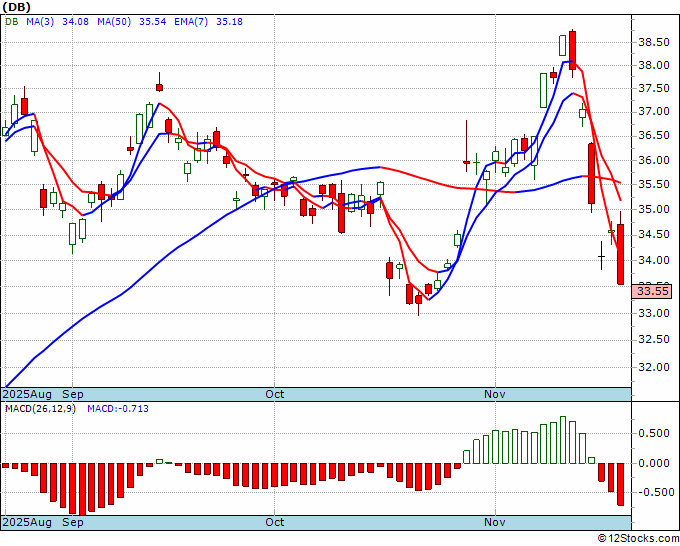Click the tallest green MACD histogram bar
The width and height of the screenshot is (680, 546).
(563, 440)
